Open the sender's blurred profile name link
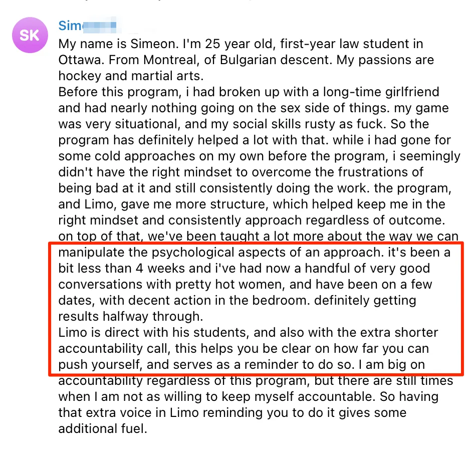Screen dimensions: 476x449 87,26
